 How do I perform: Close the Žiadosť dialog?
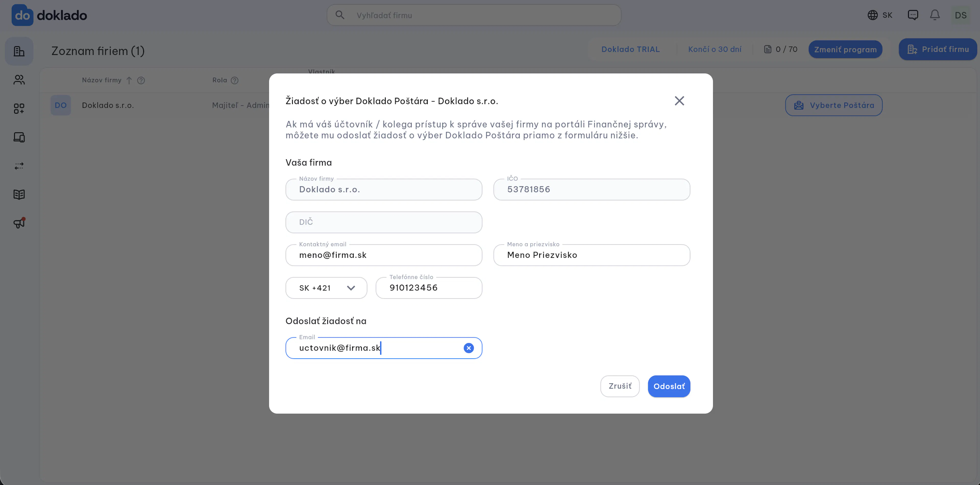(x=679, y=101)
